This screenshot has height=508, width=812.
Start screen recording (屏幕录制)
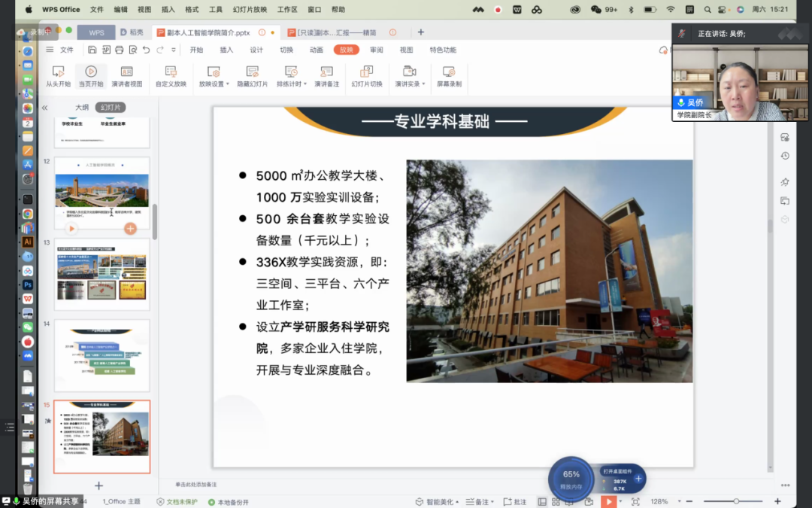point(449,76)
